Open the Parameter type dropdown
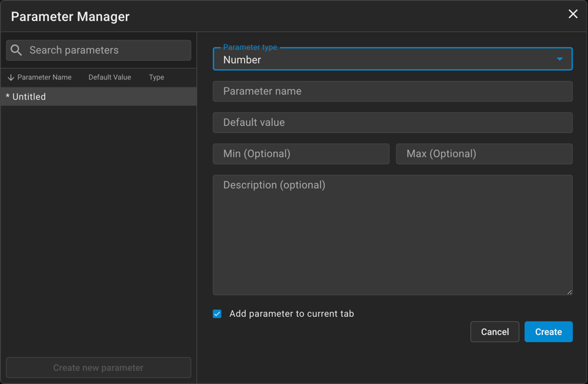This screenshot has height=384, width=588. coord(392,59)
